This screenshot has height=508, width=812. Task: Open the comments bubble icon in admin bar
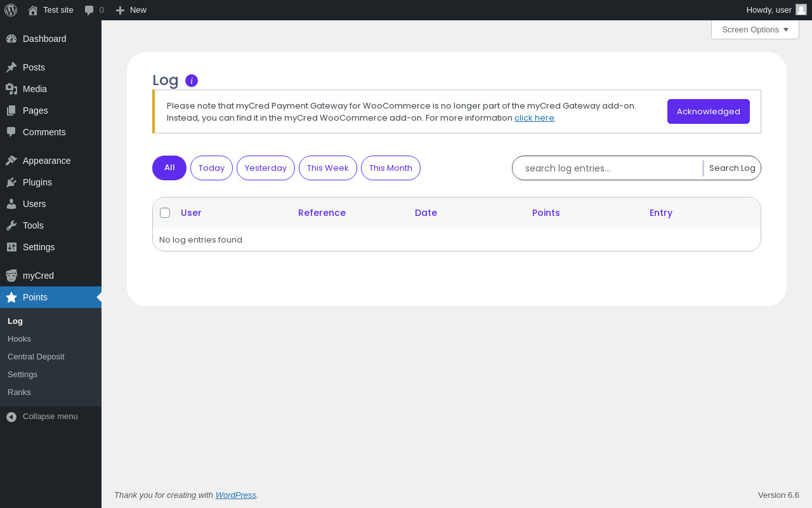click(x=89, y=10)
